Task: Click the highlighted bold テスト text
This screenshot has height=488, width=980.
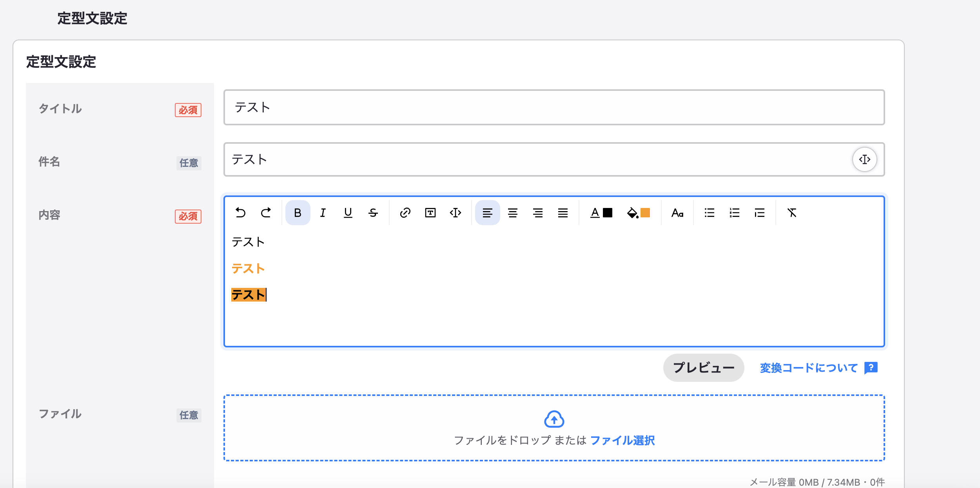Action: point(248,295)
